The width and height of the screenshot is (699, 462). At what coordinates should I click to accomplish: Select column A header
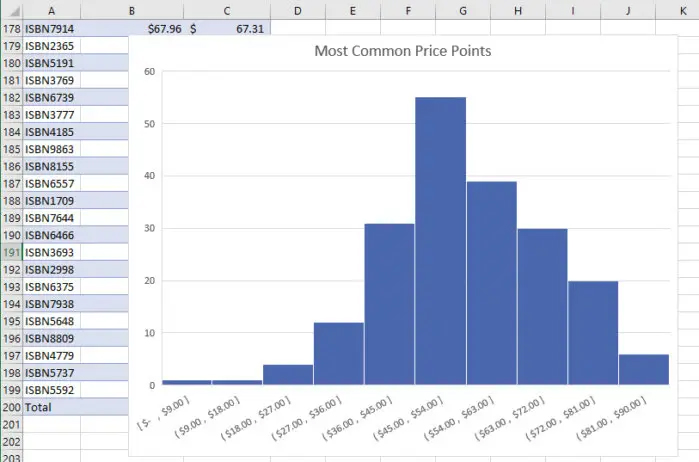pyautogui.click(x=51, y=10)
